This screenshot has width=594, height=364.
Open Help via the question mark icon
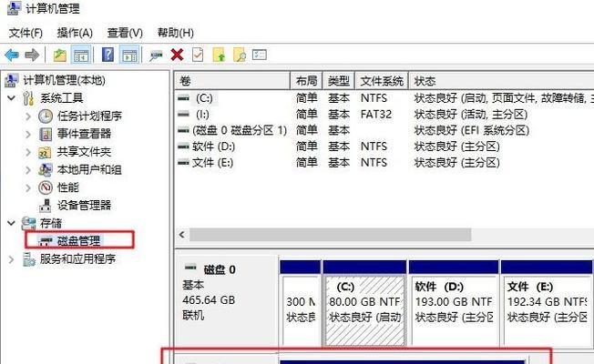[108, 55]
